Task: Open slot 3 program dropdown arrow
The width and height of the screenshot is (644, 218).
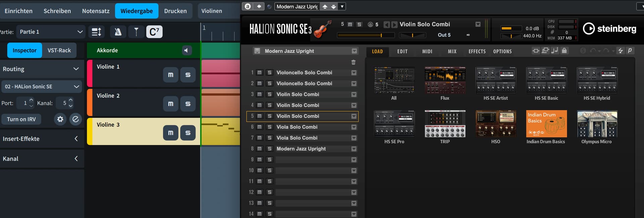Action: pos(354,94)
